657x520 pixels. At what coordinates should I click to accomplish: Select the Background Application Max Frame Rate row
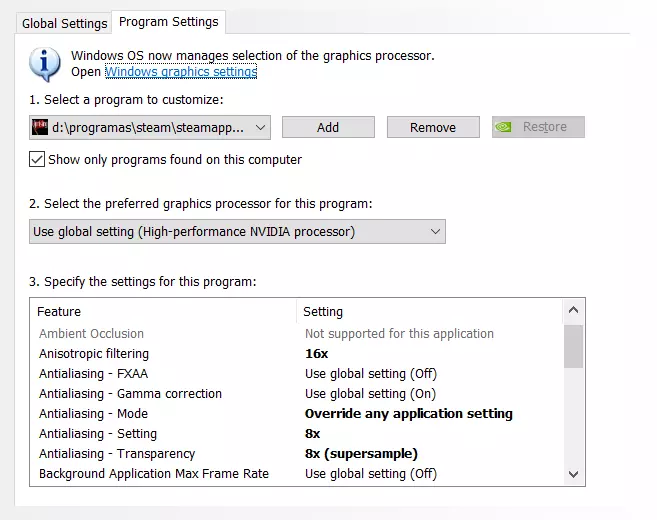click(153, 474)
